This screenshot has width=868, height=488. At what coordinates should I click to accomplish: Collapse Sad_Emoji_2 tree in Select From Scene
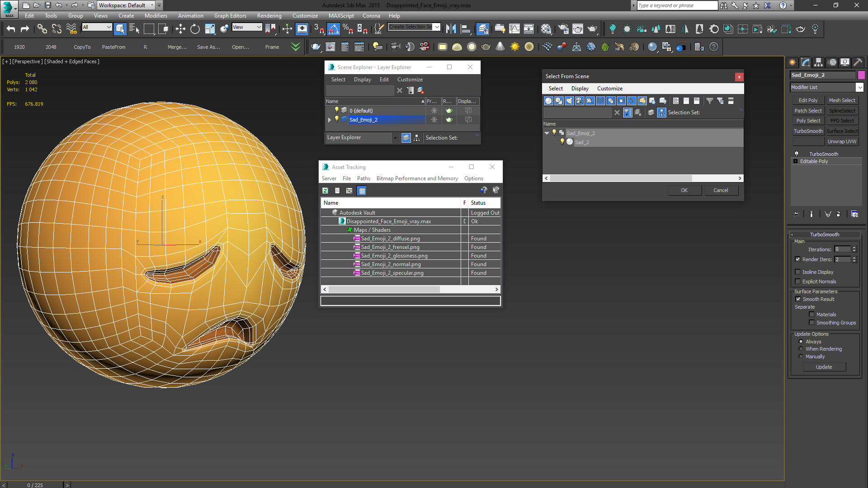point(547,133)
